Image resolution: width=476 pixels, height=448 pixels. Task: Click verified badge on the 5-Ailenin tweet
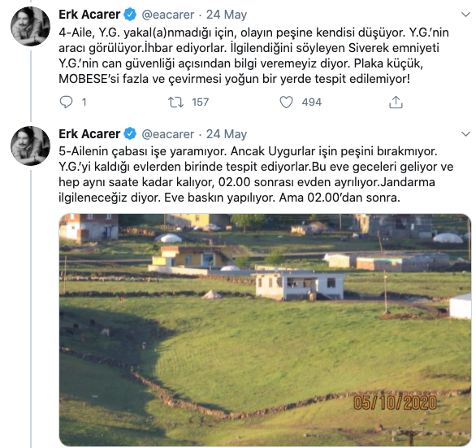click(130, 134)
